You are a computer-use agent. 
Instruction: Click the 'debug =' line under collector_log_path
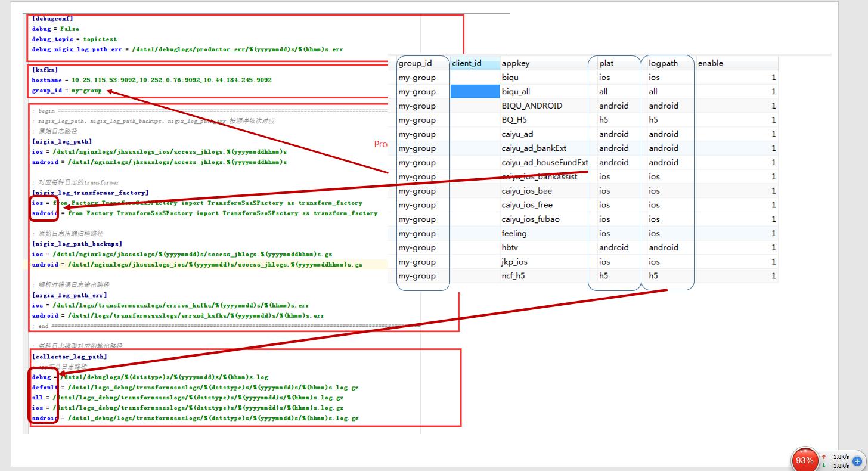pos(150,377)
